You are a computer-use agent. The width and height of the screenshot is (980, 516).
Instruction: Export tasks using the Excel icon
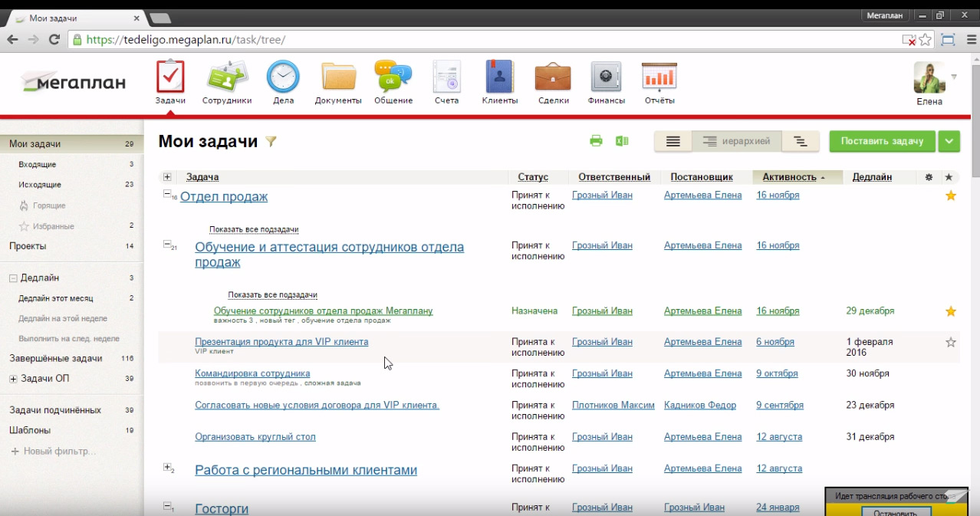pos(622,141)
